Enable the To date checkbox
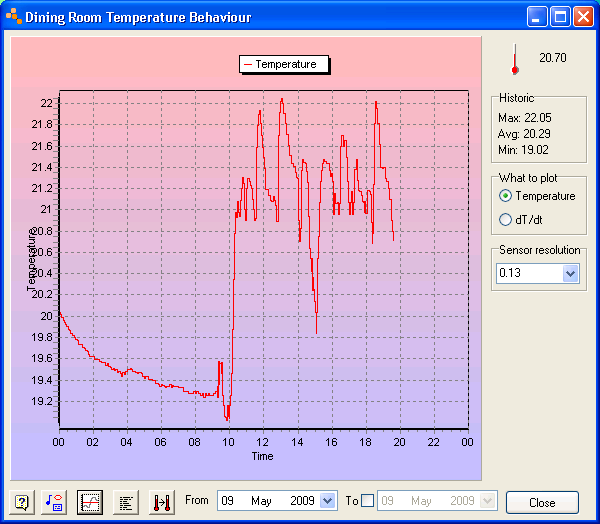This screenshot has height=524, width=600. click(368, 501)
